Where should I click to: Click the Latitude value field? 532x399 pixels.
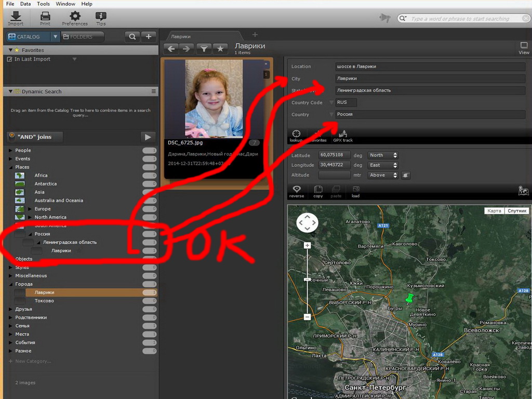coord(334,155)
